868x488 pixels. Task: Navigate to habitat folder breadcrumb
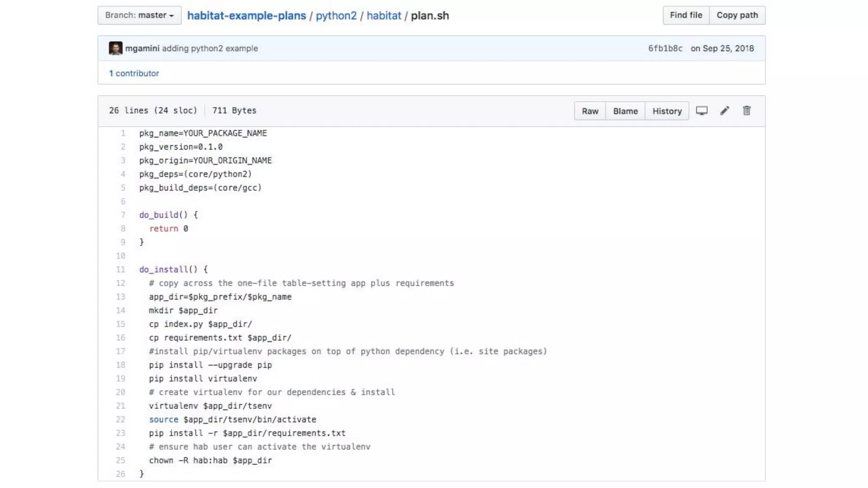point(384,16)
